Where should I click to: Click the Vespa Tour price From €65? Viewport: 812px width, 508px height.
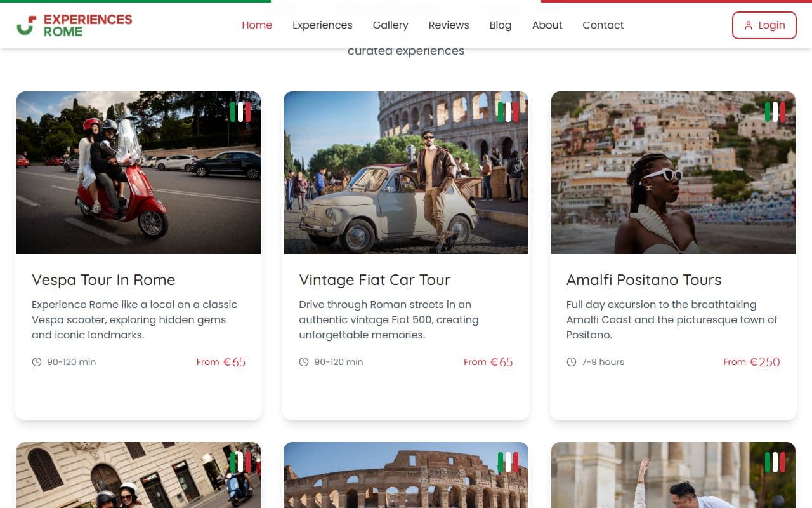pyautogui.click(x=221, y=362)
